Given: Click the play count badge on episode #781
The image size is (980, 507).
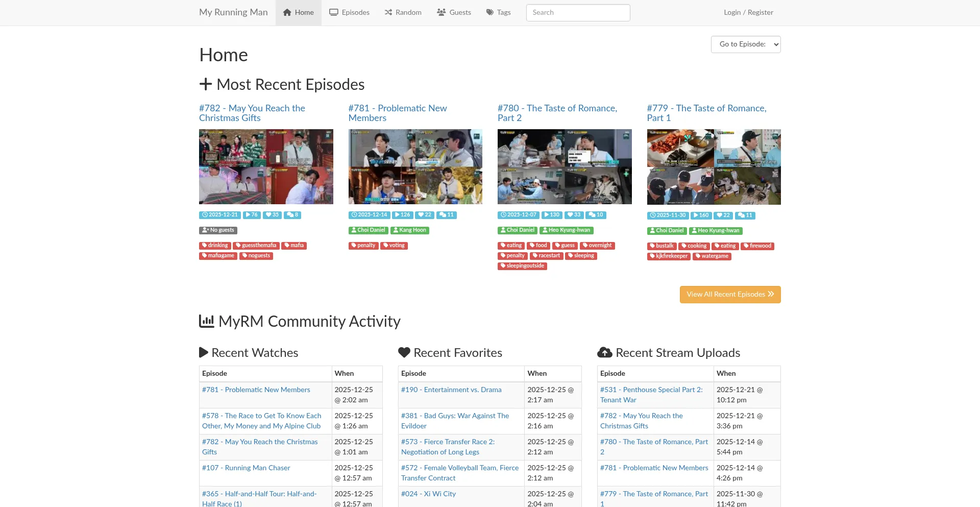Looking at the screenshot, I should point(402,215).
